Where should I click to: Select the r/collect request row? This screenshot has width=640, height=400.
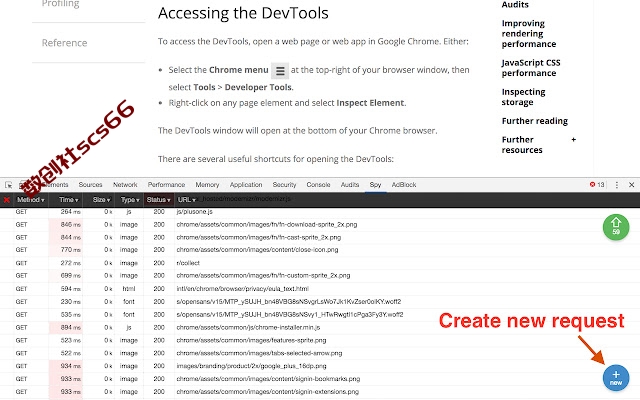tap(320, 263)
